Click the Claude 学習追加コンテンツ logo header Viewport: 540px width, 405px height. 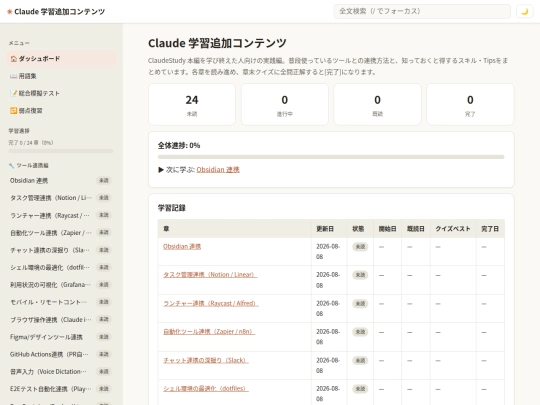56,11
